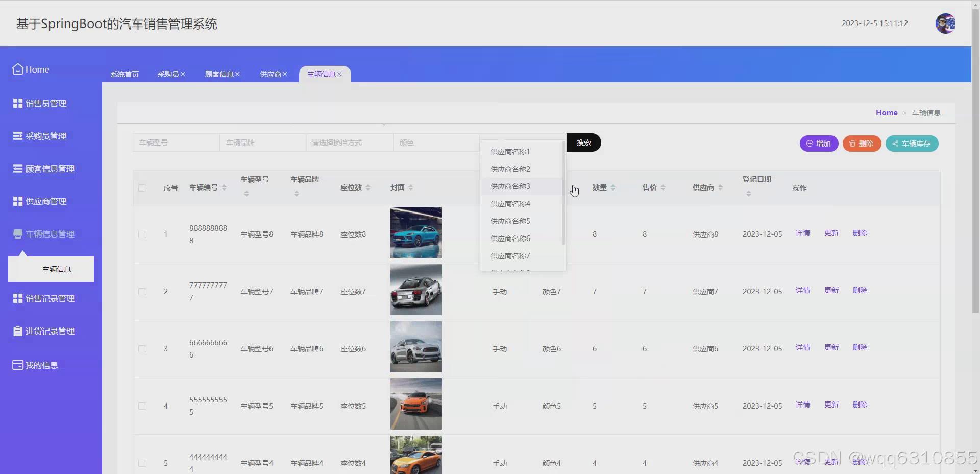Open the orange car row 4 thumbnail
Screen dimensions: 980x474
coord(416,404)
